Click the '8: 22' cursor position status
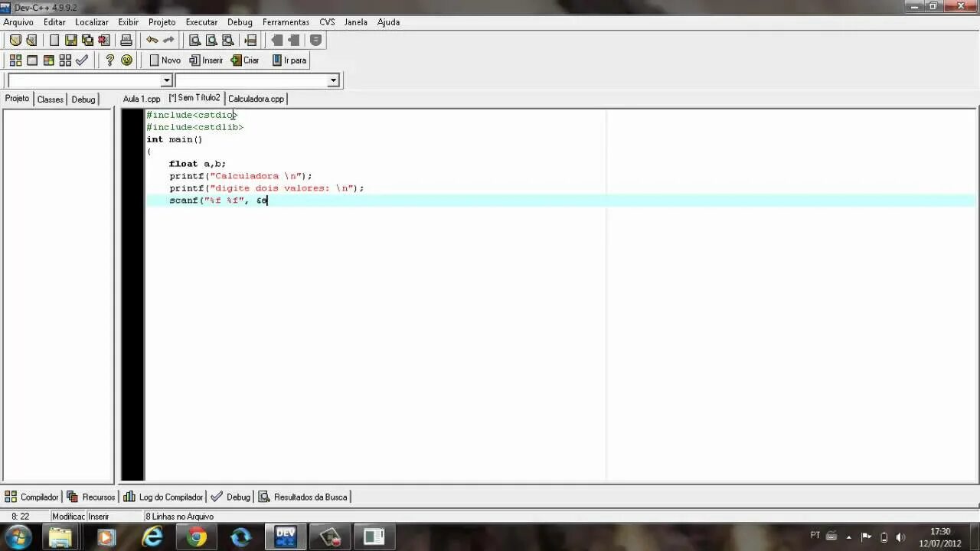Image resolution: width=980 pixels, height=551 pixels. pos(21,517)
